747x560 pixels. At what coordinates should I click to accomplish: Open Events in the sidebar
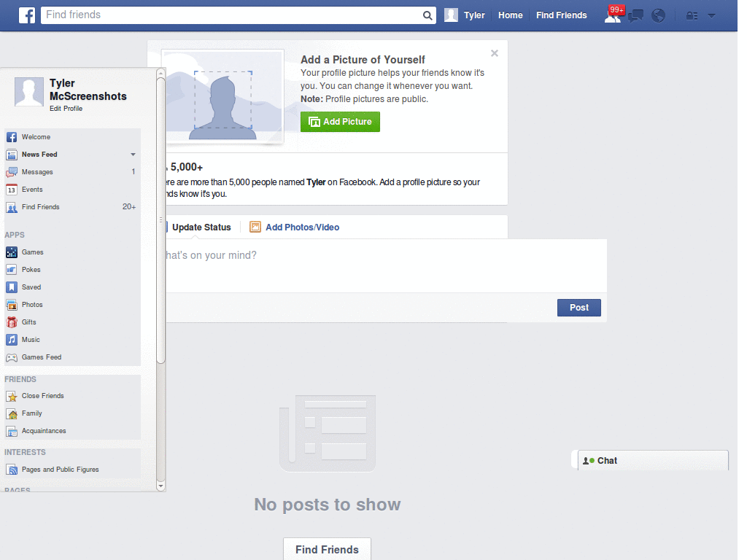(73, 190)
